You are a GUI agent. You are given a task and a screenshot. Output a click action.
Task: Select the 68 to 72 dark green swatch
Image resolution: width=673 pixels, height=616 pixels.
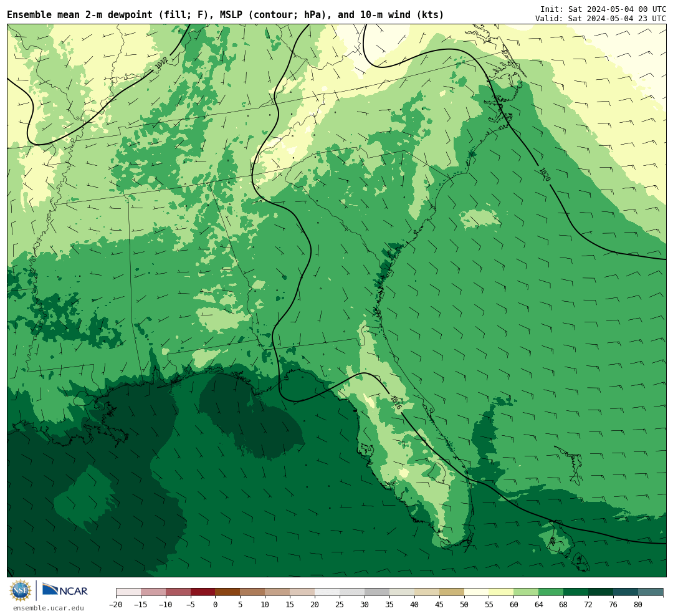[x=576, y=592]
